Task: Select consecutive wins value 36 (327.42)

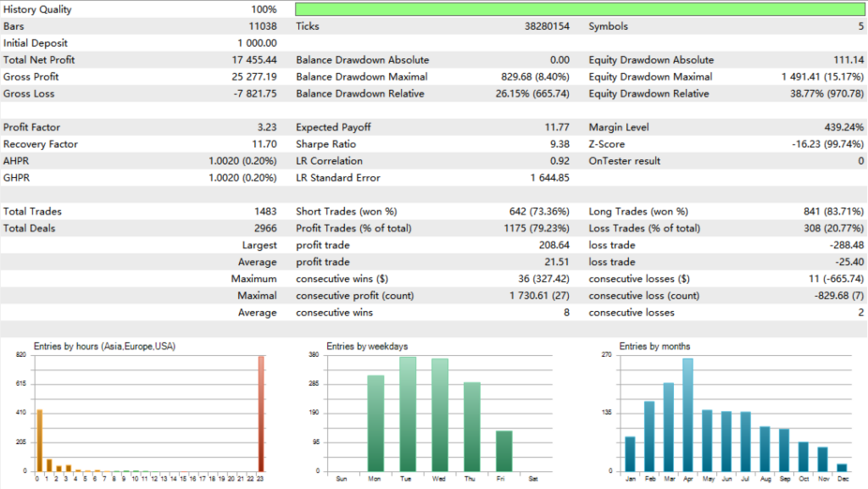Action: tap(543, 279)
